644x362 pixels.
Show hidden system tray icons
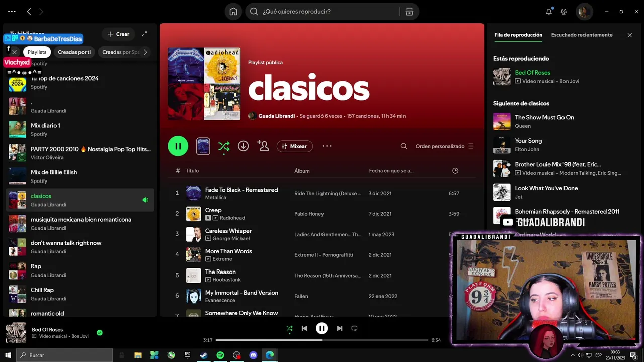572,355
